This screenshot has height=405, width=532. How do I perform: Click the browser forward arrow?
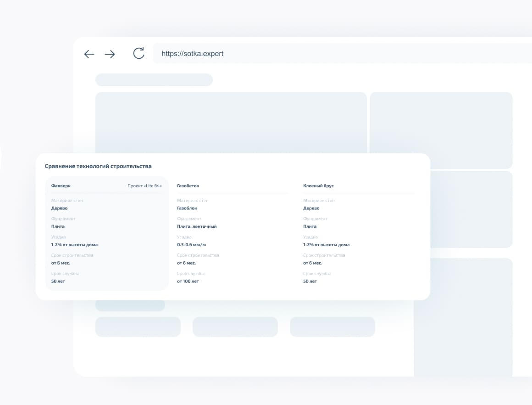(x=110, y=54)
